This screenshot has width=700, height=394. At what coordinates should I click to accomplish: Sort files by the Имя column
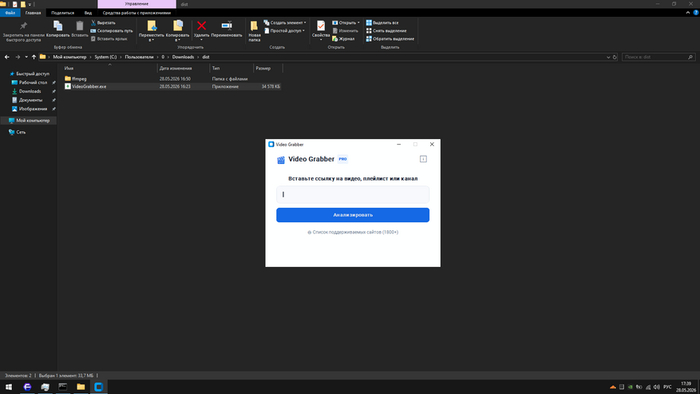[110, 68]
